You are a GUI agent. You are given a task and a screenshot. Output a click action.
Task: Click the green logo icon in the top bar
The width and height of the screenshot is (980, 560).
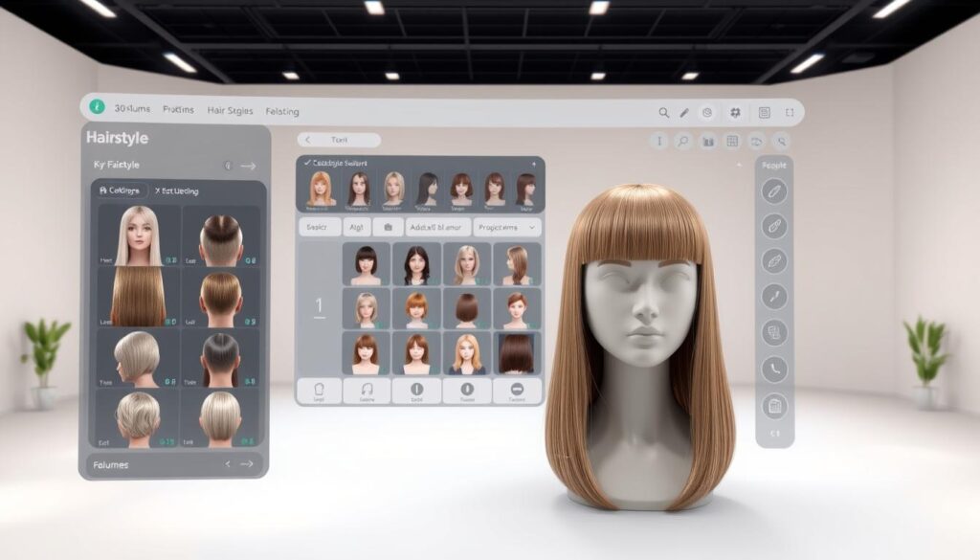coord(97,107)
